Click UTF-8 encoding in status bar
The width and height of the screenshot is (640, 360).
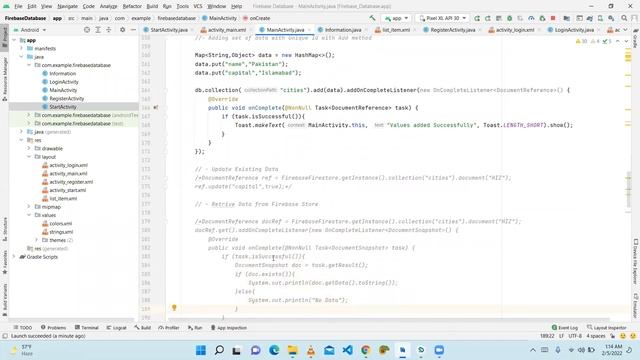pyautogui.click(x=575, y=336)
